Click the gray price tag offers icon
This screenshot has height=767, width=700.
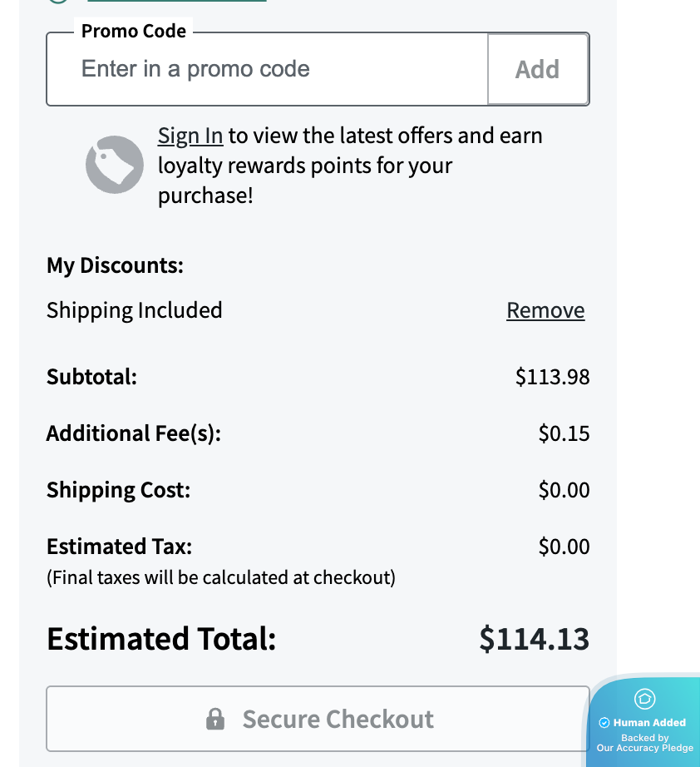click(115, 165)
